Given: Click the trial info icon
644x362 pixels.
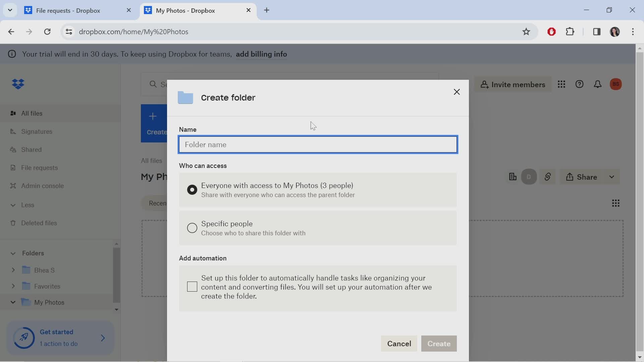Looking at the screenshot, I should pyautogui.click(x=12, y=54).
